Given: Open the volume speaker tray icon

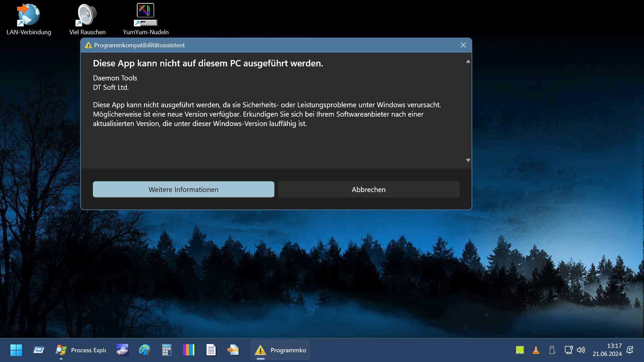Looking at the screenshot, I should [581, 350].
